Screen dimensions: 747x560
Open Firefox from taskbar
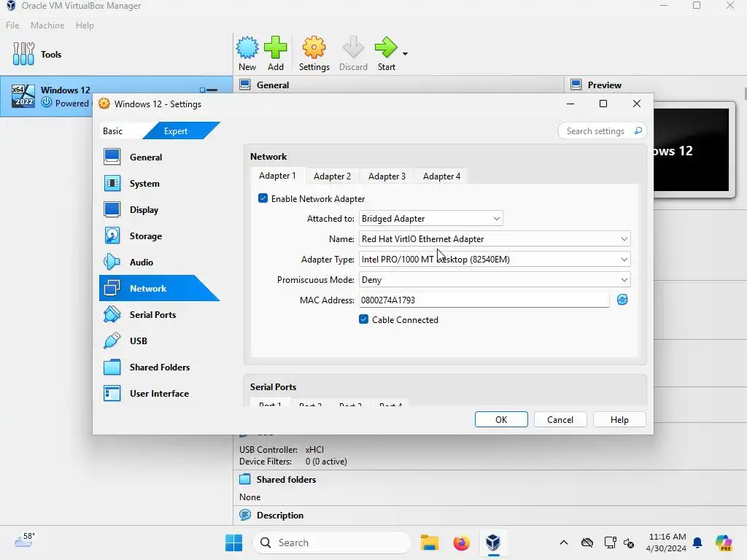click(461, 542)
